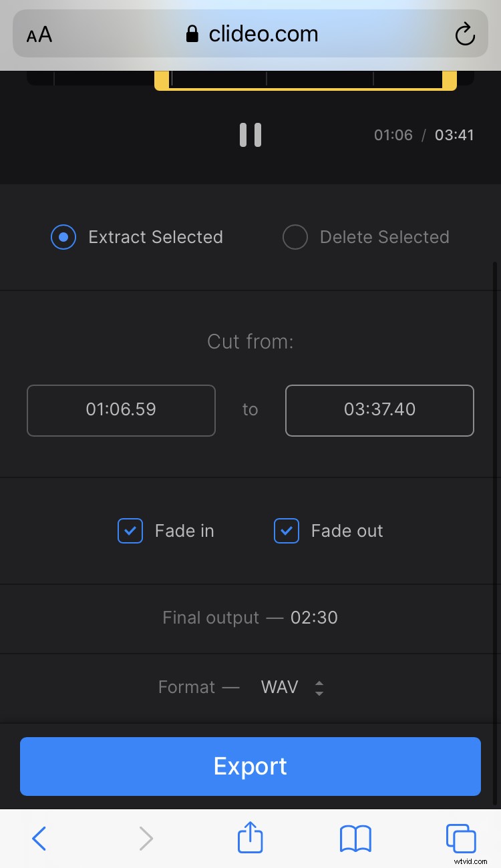Image resolution: width=501 pixels, height=868 pixels.
Task: Disable the Fade in checkbox
Action: click(x=130, y=531)
